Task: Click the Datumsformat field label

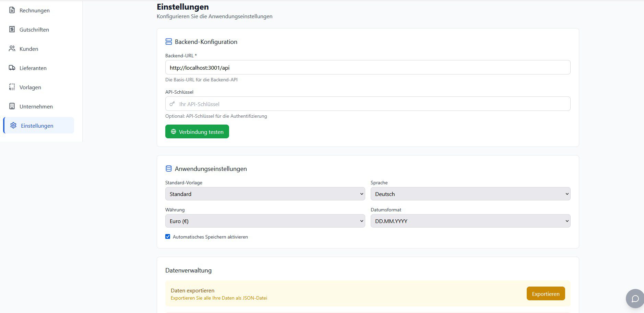Action: click(x=386, y=210)
